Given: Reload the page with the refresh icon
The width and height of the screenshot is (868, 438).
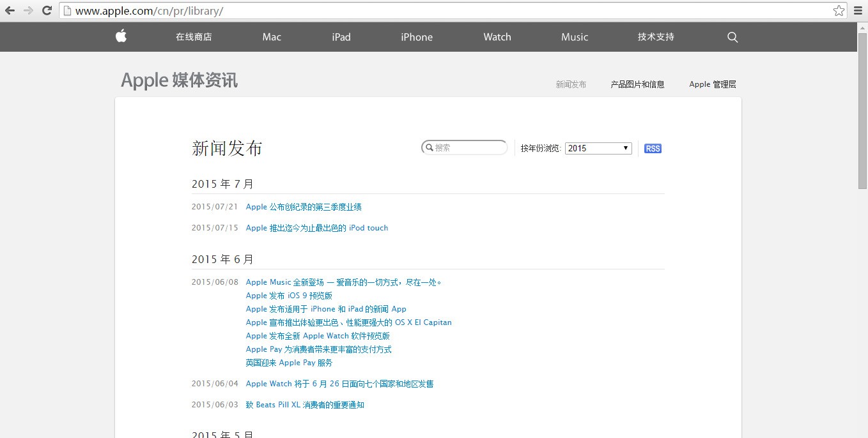Looking at the screenshot, I should [47, 11].
